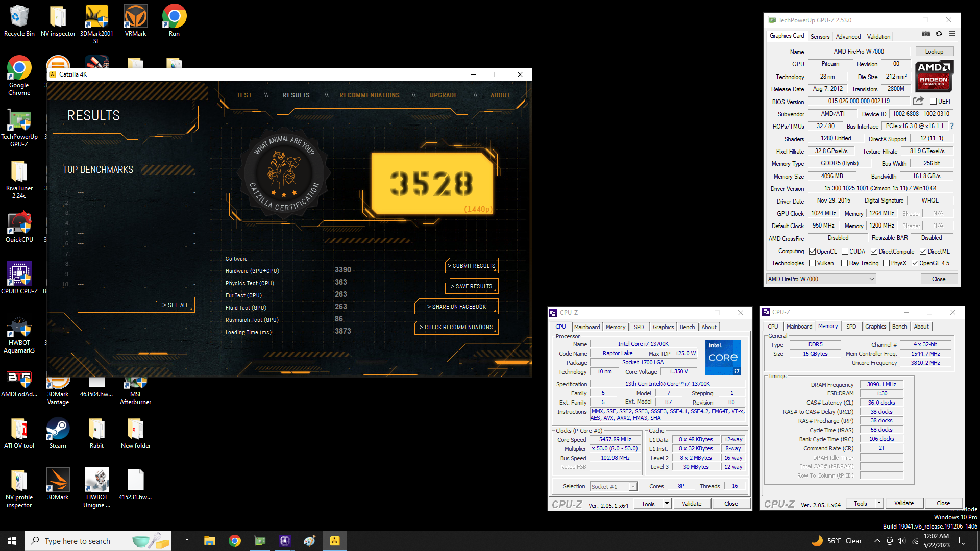Toggle the DirectML checkbox
This screenshot has width=980, height=551.
click(x=923, y=252)
